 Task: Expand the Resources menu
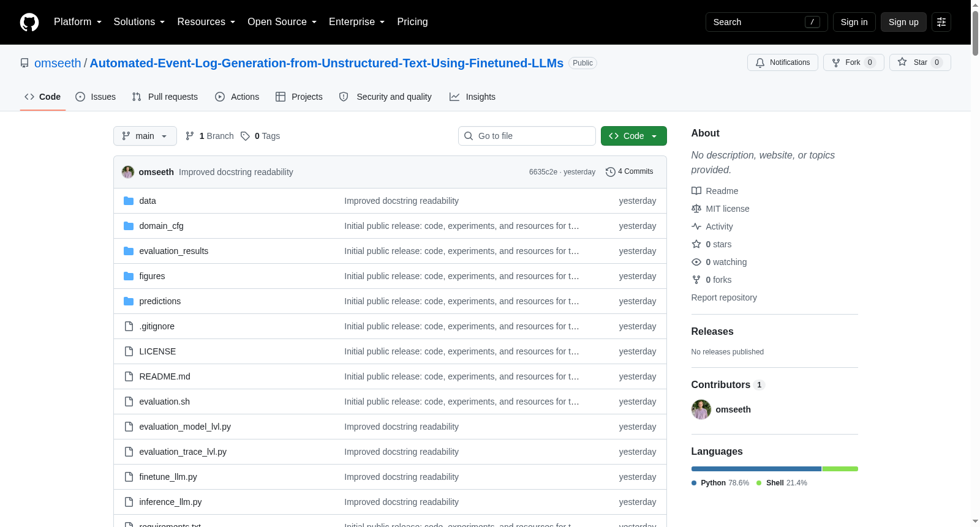click(x=206, y=22)
